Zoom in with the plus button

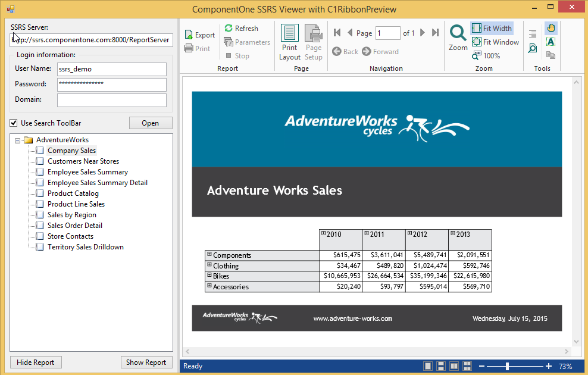[549, 366]
